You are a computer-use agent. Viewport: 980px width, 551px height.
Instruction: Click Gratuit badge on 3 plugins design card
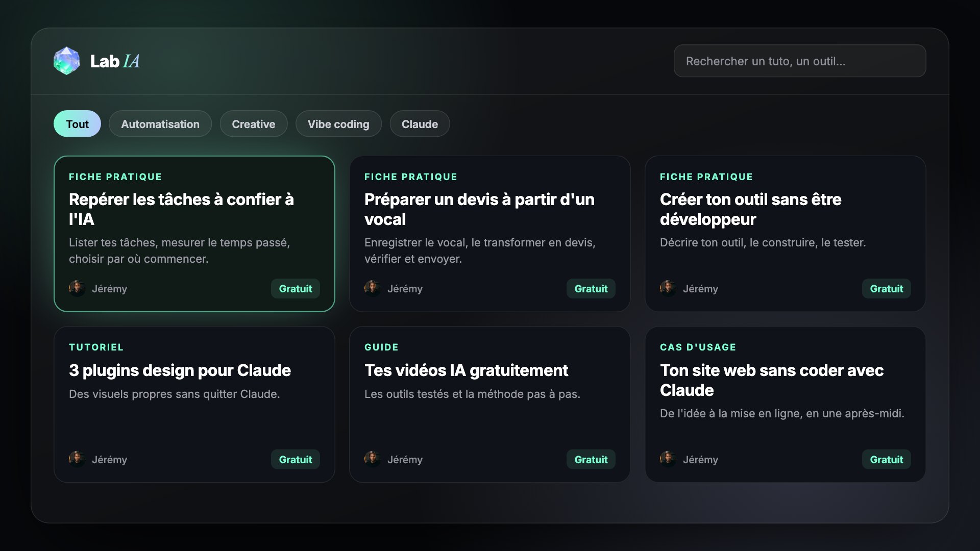tap(296, 460)
